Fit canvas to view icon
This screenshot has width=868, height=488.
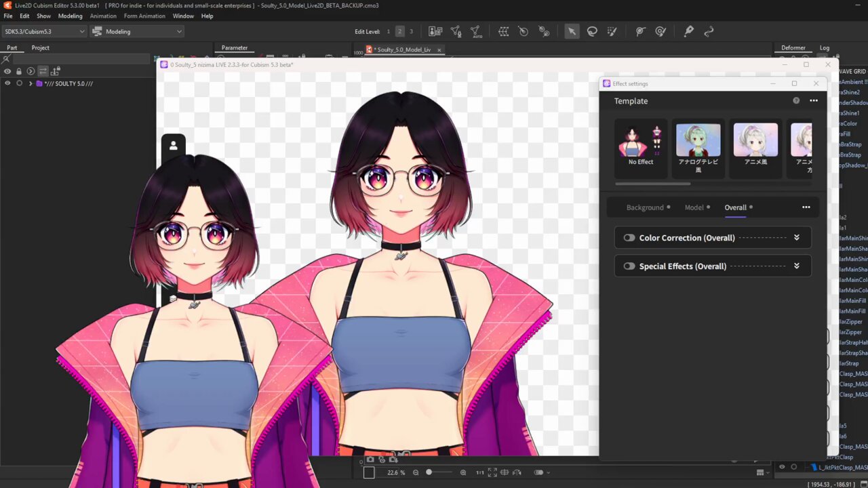coord(492,472)
